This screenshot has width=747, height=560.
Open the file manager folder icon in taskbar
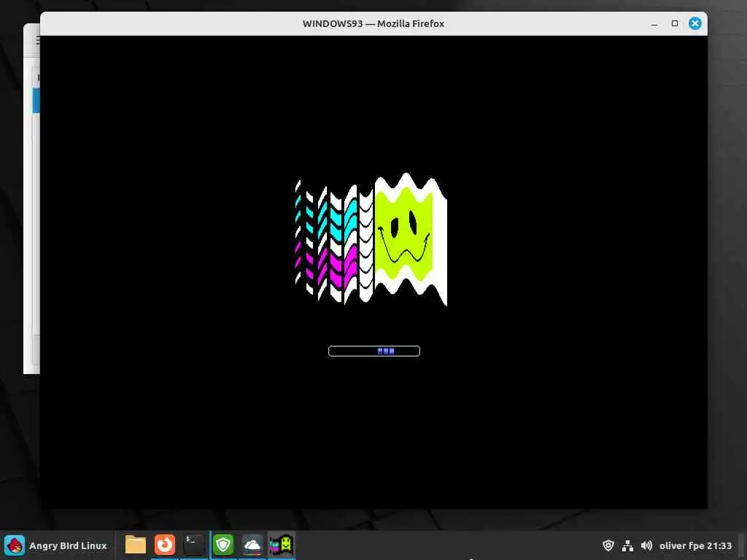135,545
